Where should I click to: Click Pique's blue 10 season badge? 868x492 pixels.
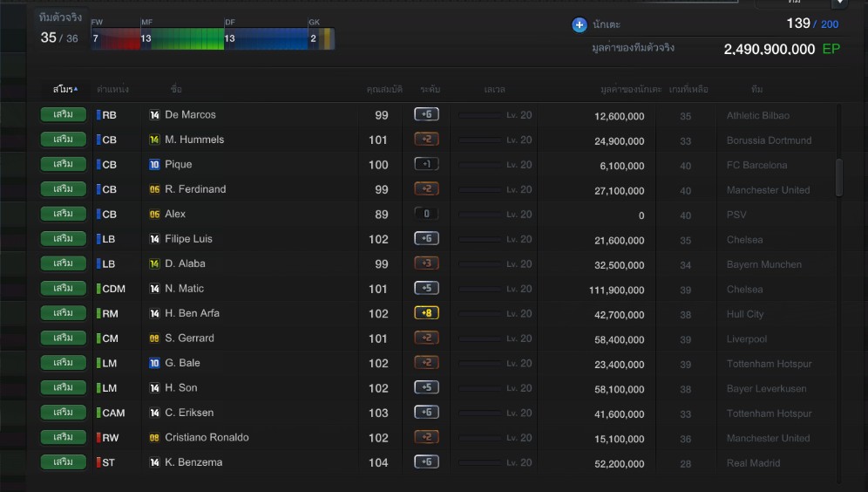click(154, 165)
